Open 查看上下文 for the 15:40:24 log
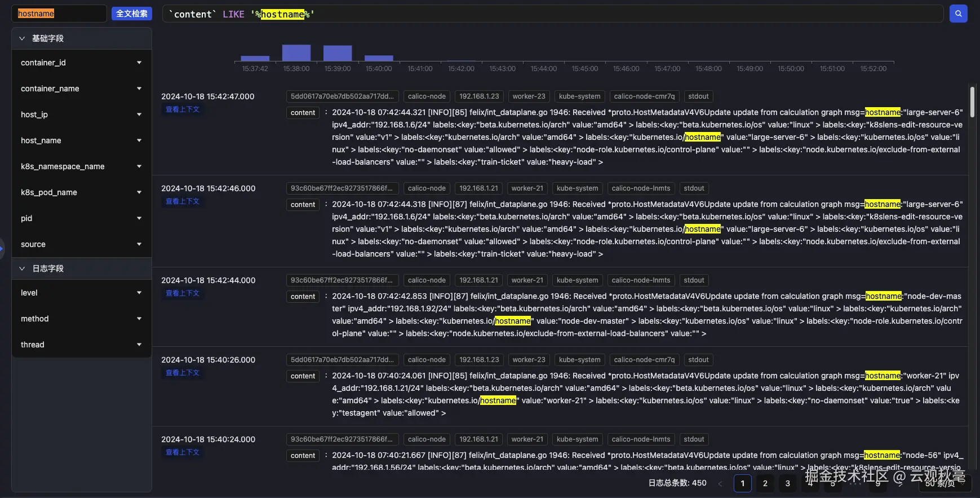This screenshot has width=980, height=498. (x=183, y=452)
